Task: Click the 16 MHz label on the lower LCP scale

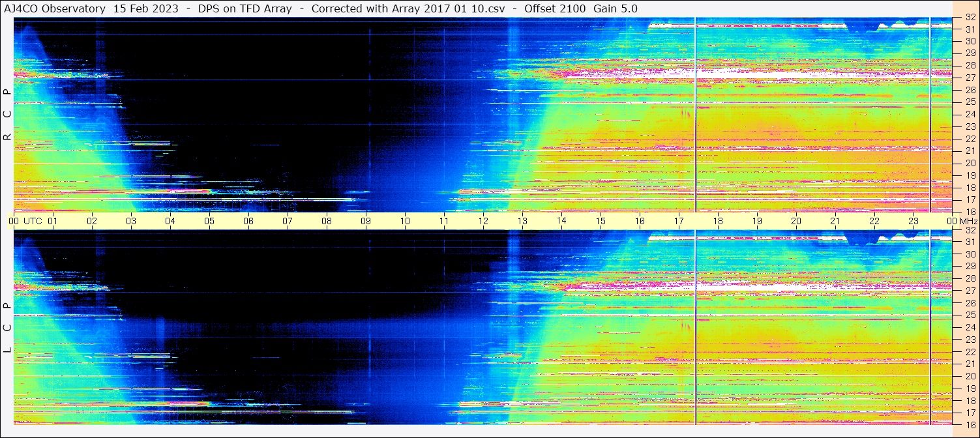Action: tap(969, 424)
